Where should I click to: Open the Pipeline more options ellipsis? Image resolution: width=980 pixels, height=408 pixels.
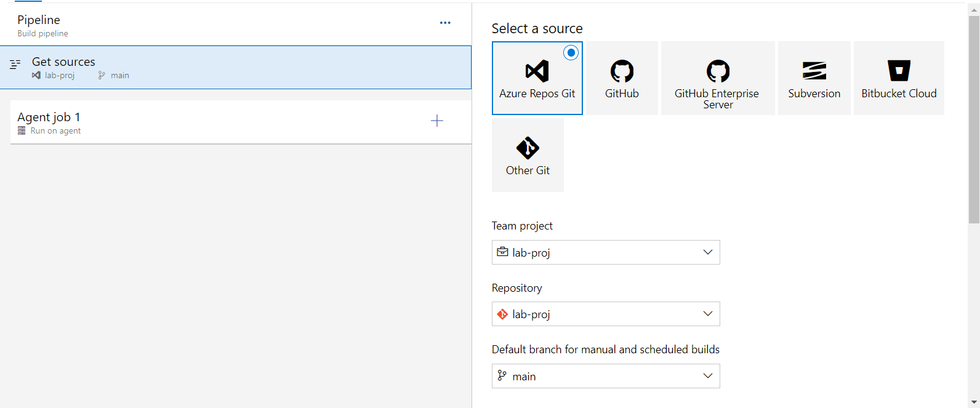click(445, 23)
